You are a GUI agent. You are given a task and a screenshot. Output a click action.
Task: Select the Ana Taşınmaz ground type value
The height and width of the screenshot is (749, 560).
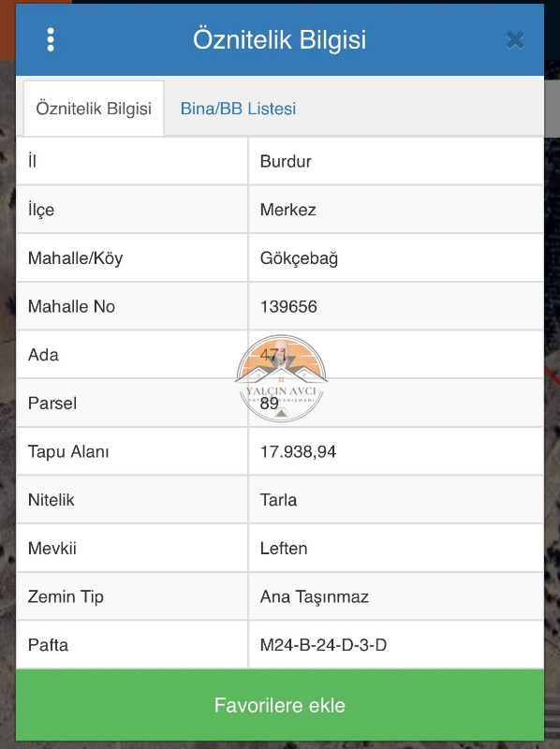pyautogui.click(x=314, y=597)
